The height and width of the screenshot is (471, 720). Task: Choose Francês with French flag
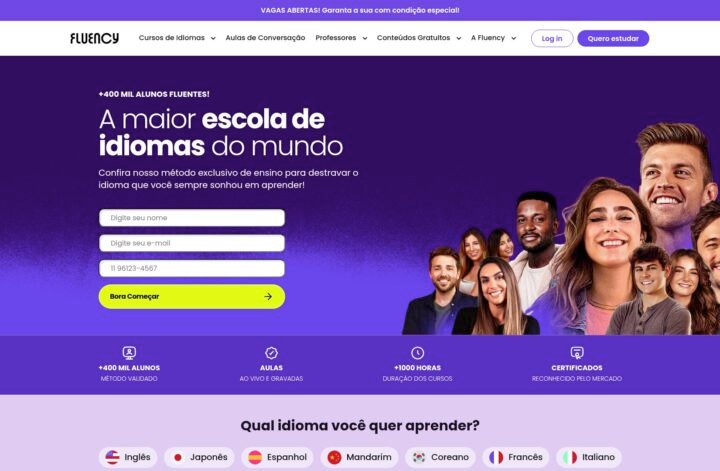(516, 457)
